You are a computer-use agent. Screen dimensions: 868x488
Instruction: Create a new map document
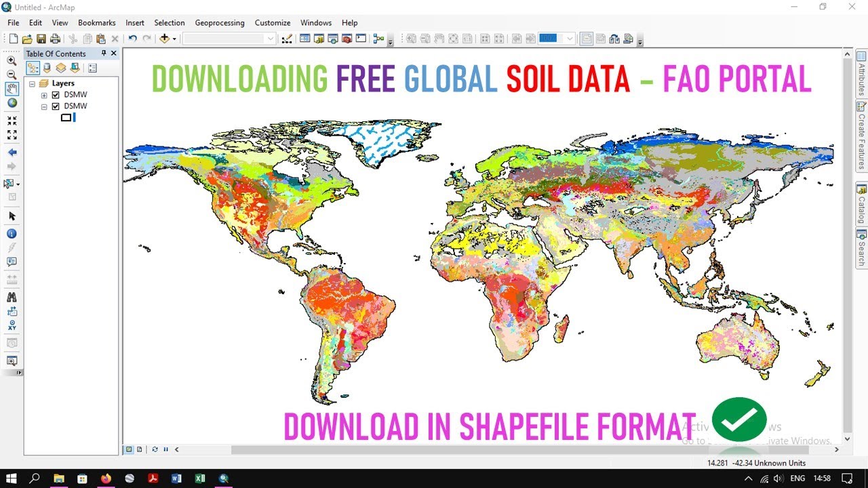pos(13,39)
